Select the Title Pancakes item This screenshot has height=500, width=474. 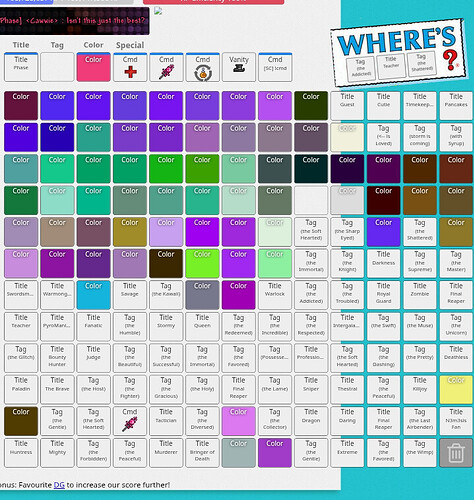[456, 106]
